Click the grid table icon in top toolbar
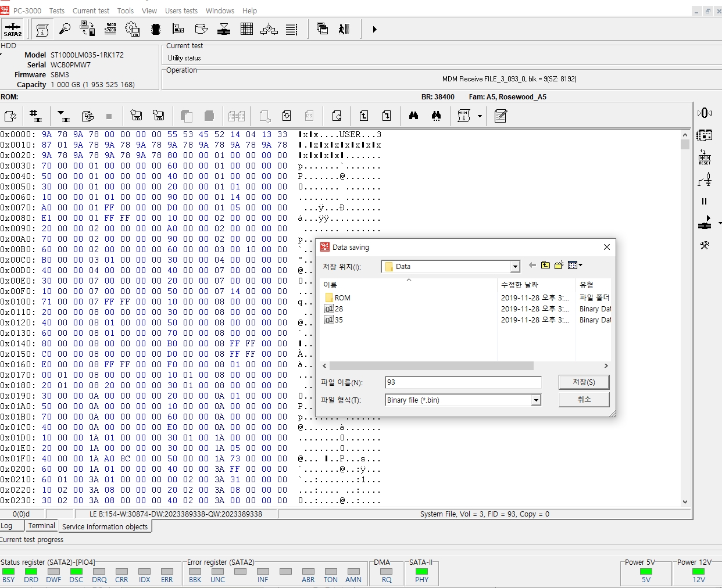Image resolution: width=722 pixels, height=588 pixels. (246, 29)
